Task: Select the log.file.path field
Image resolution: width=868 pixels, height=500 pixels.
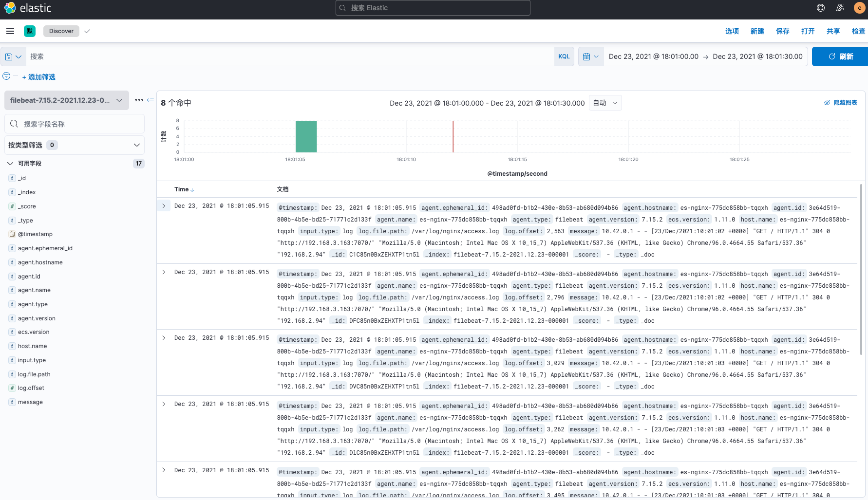Action: (x=34, y=374)
